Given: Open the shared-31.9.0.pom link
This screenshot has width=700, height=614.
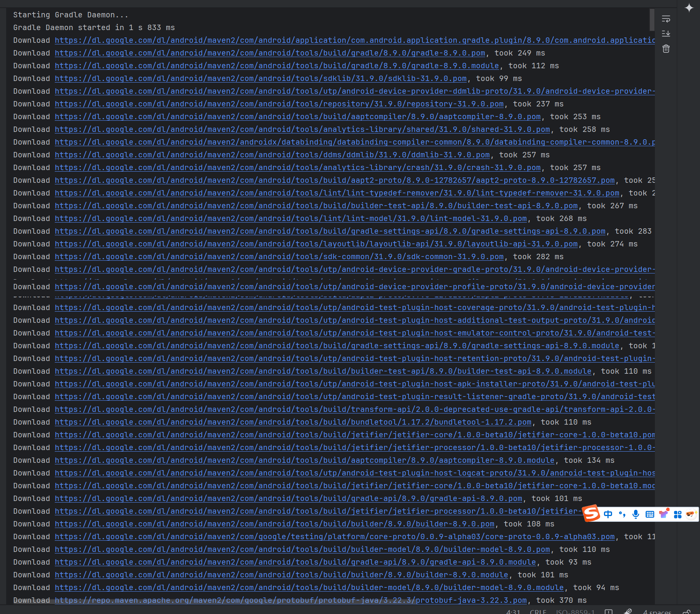Looking at the screenshot, I should (x=302, y=130).
